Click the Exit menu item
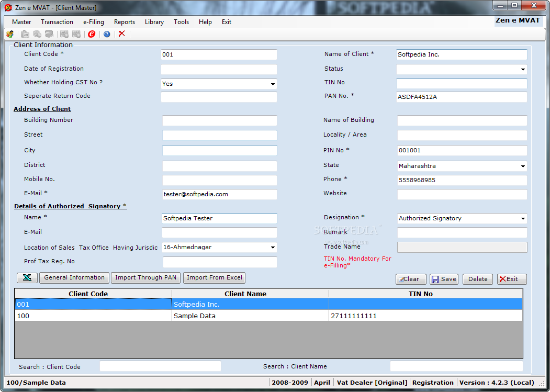 pyautogui.click(x=227, y=22)
